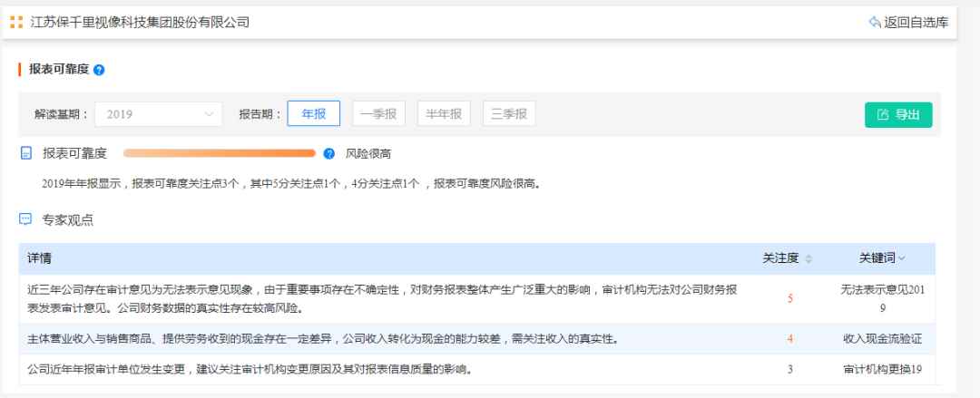Select the 年报 report period
Viewport: 980px width, 398px height.
point(314,113)
